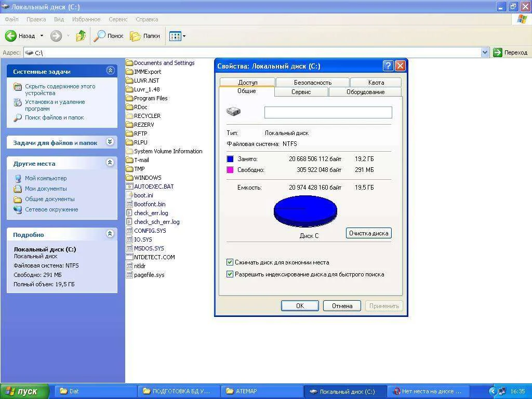Expand the File and Folder Tasks panel
This screenshot has height=399, width=532.
110,142
